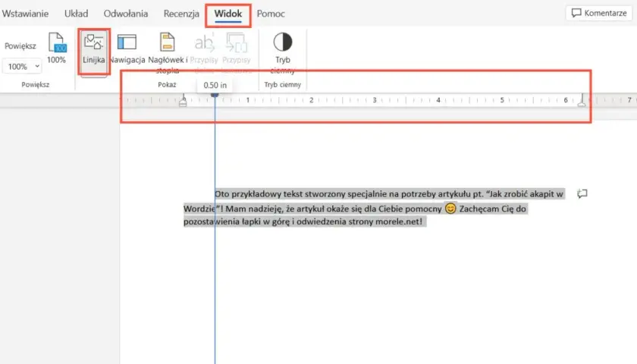
Task: Select the Recenzja tab
Action: [181, 14]
